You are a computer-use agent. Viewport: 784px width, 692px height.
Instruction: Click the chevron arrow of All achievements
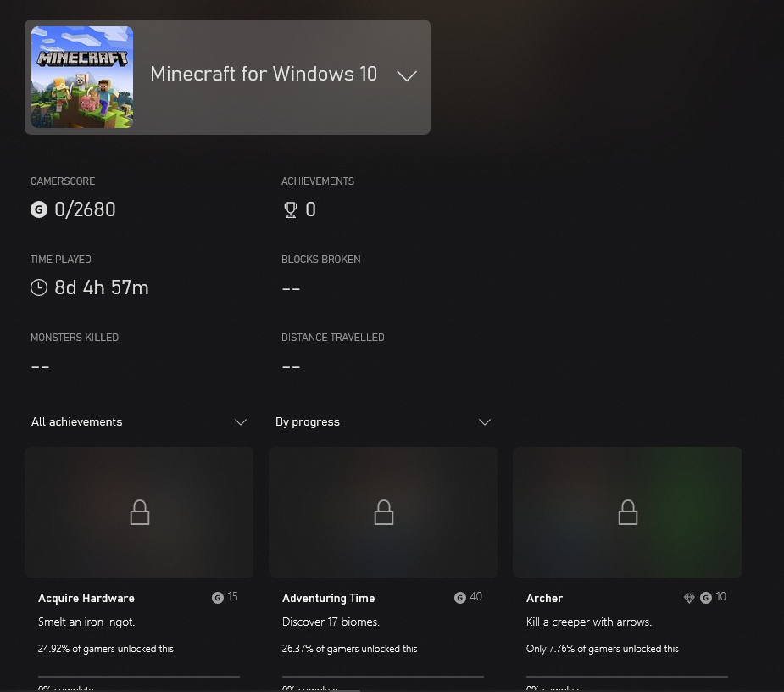point(241,421)
